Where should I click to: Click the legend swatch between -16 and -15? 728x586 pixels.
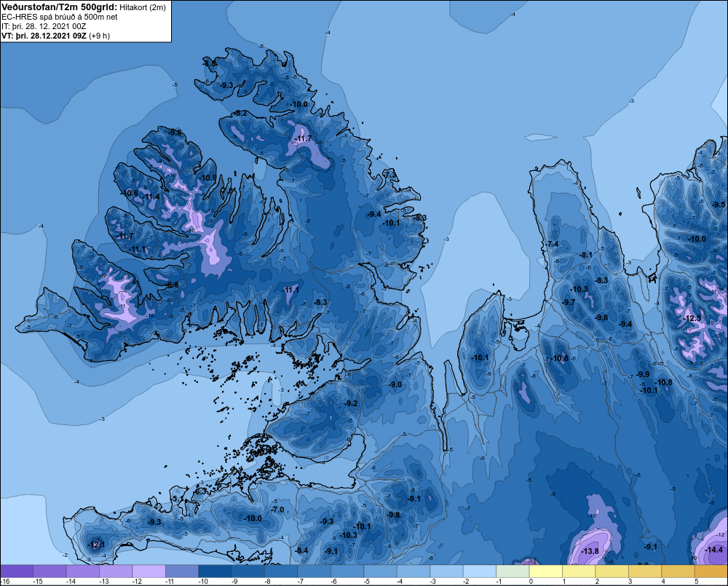(x=17, y=571)
